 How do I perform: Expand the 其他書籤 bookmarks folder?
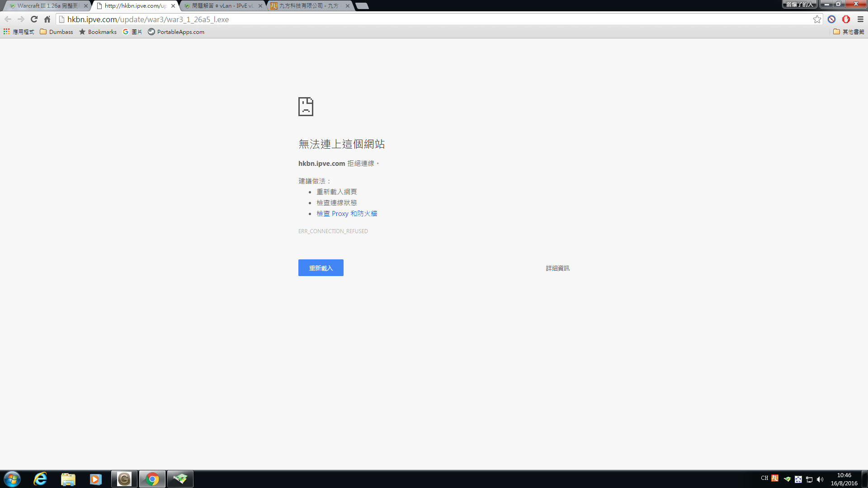(x=849, y=32)
